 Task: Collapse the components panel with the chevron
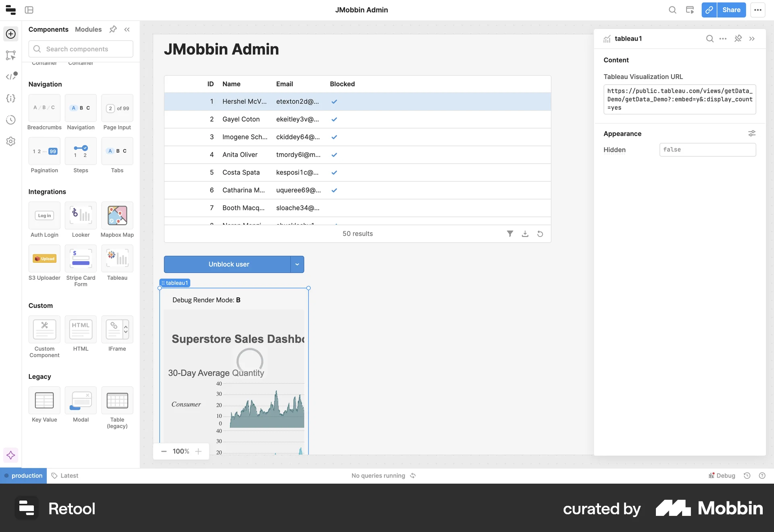pyautogui.click(x=127, y=29)
